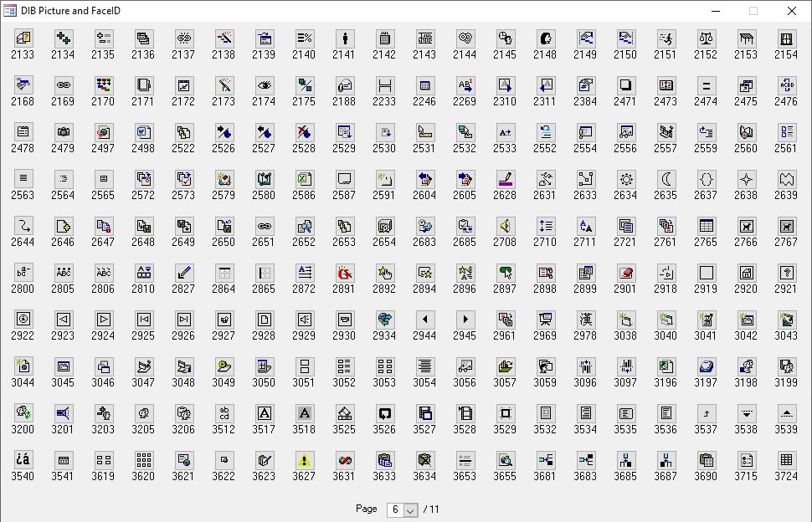The width and height of the screenshot is (812, 522).
Task: Choose the plus-minus icon 2134
Action: click(63, 38)
